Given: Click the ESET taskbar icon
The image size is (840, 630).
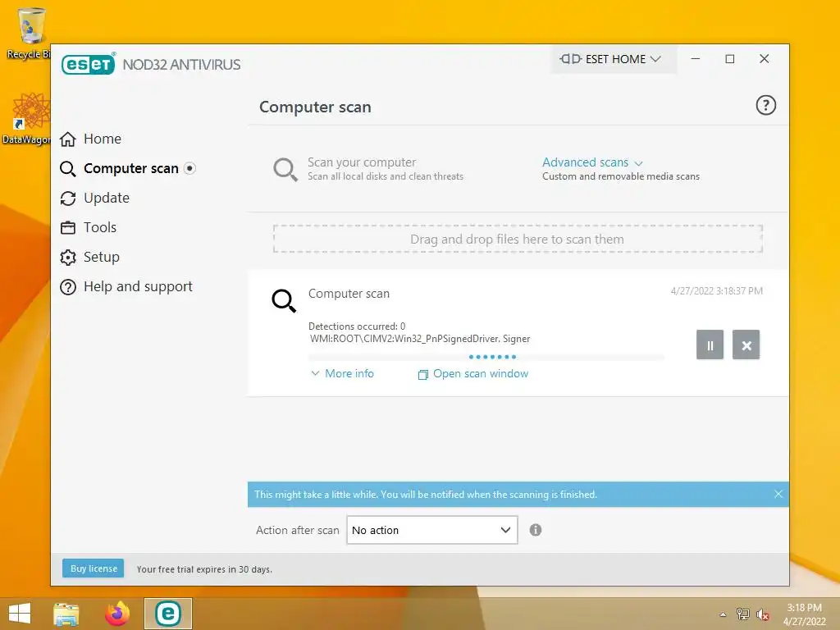Looking at the screenshot, I should click(x=167, y=614).
